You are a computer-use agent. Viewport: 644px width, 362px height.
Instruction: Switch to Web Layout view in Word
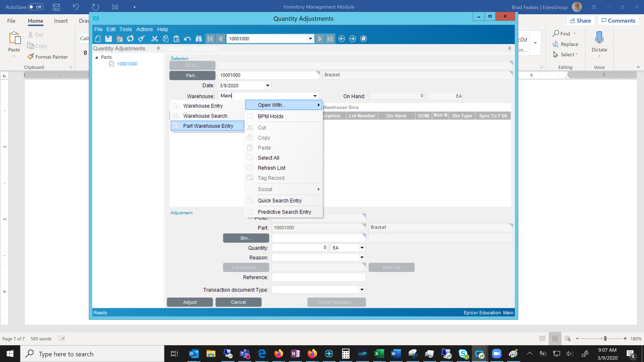coord(568,339)
